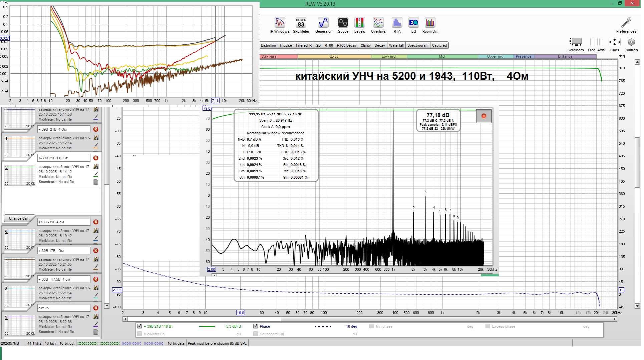644x360 pixels.
Task: Switch to the Spectrogram tab
Action: point(417,45)
